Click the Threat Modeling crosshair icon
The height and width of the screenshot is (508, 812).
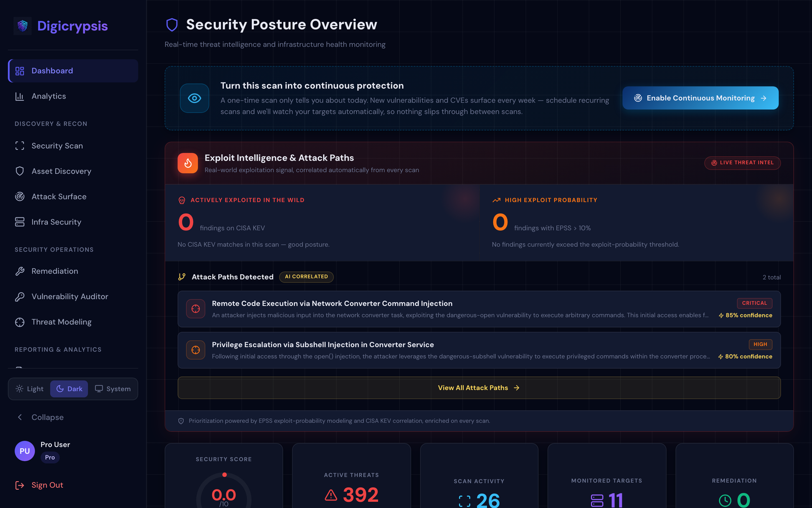click(x=20, y=322)
